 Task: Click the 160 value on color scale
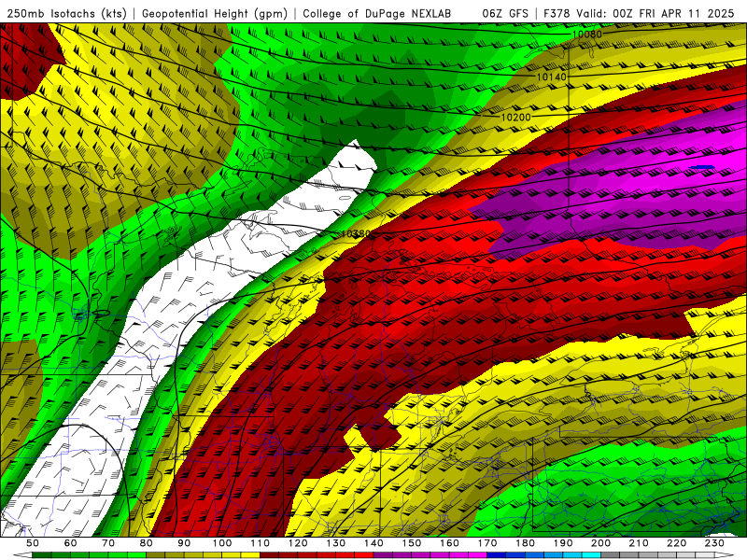tap(449, 543)
